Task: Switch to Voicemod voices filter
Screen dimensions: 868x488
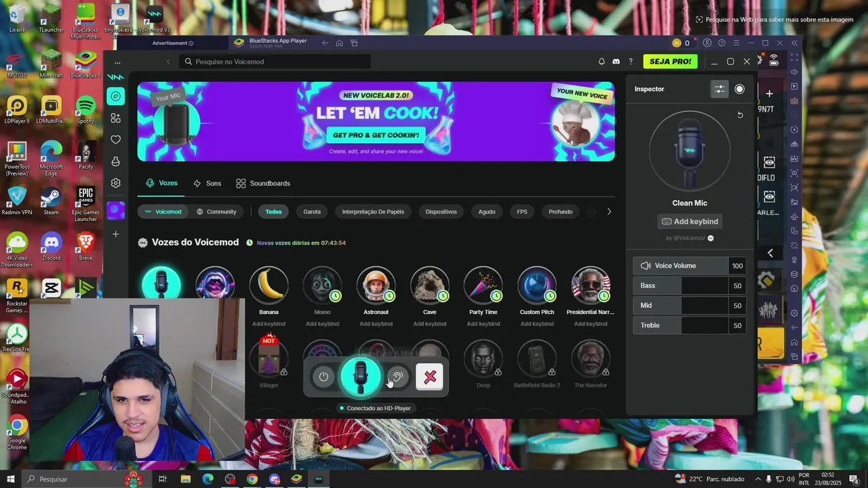Action: (162, 211)
